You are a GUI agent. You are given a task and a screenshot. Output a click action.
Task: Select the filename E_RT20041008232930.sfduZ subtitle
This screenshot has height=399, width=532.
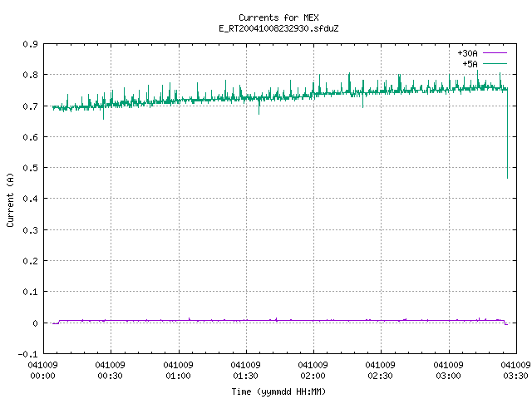click(x=278, y=28)
